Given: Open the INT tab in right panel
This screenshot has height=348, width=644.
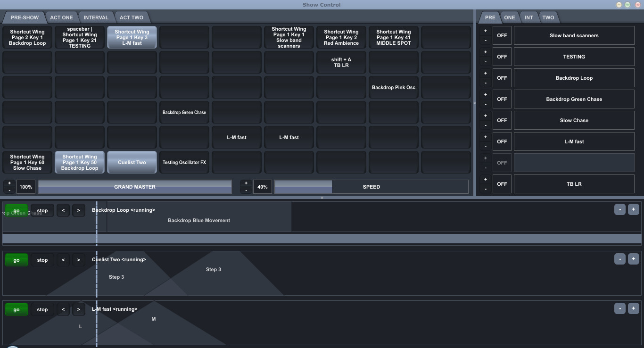Looking at the screenshot, I should (529, 17).
